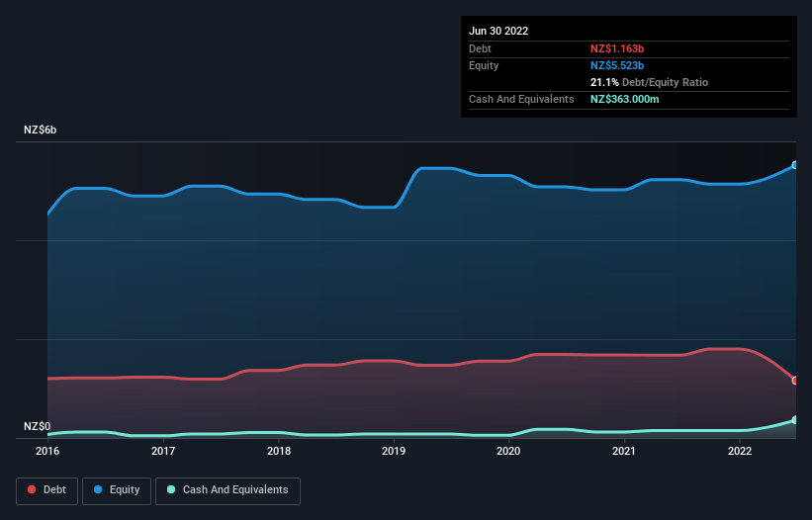Click the blue Equity endpoint marker
This screenshot has width=812, height=520.
click(795, 165)
